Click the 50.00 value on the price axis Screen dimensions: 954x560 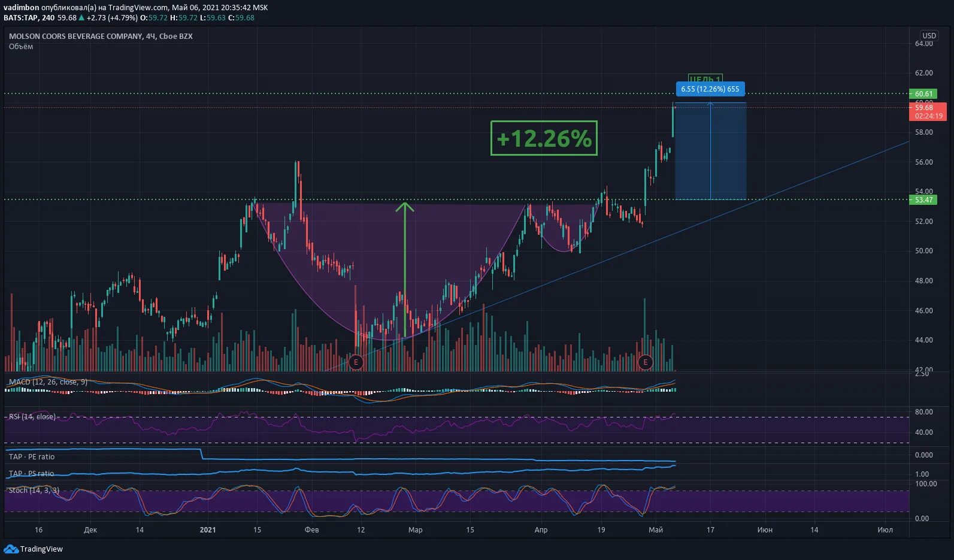coord(924,251)
